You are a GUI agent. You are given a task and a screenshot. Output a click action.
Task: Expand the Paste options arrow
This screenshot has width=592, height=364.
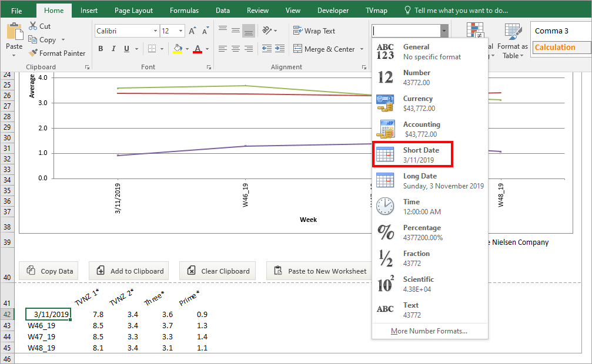(x=14, y=55)
